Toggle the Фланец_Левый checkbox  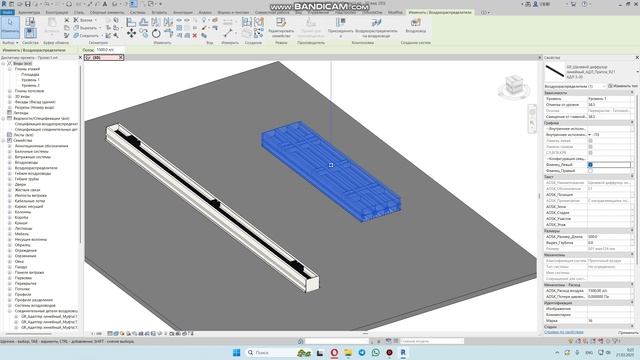(x=590, y=164)
